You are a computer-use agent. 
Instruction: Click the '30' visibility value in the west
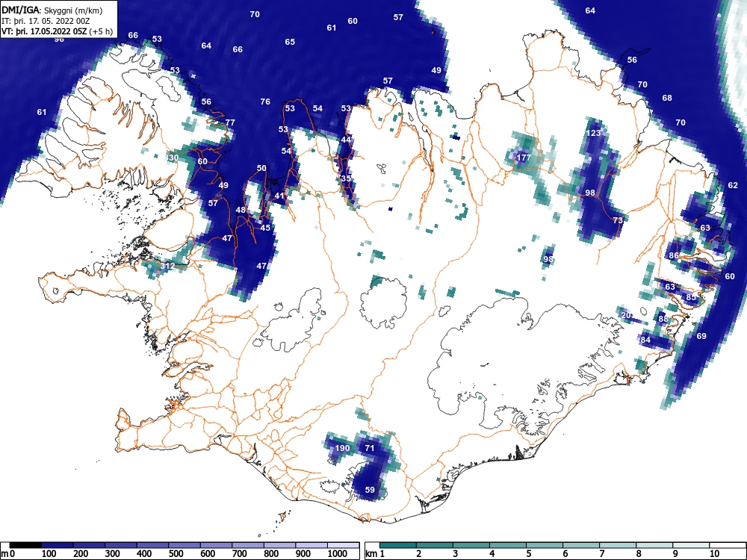pyautogui.click(x=173, y=158)
